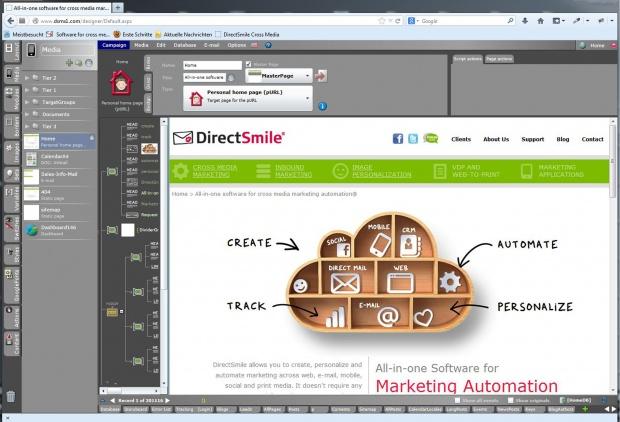
Task: Select the Calendar document thumbnail
Action: pos(31,159)
